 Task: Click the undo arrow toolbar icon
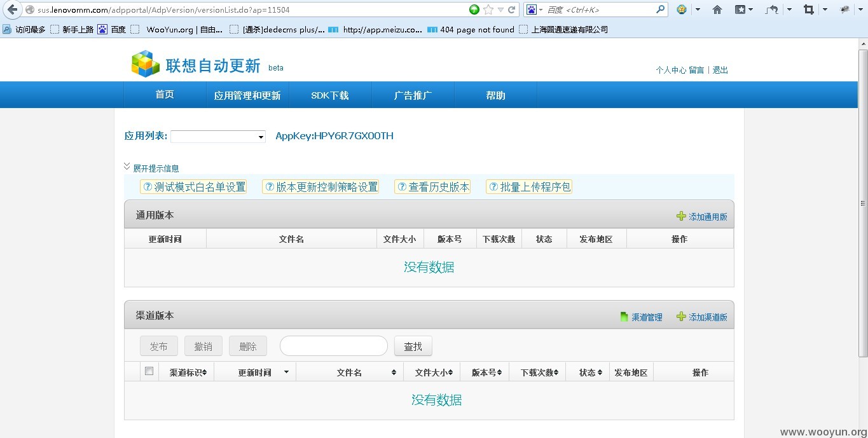772,10
